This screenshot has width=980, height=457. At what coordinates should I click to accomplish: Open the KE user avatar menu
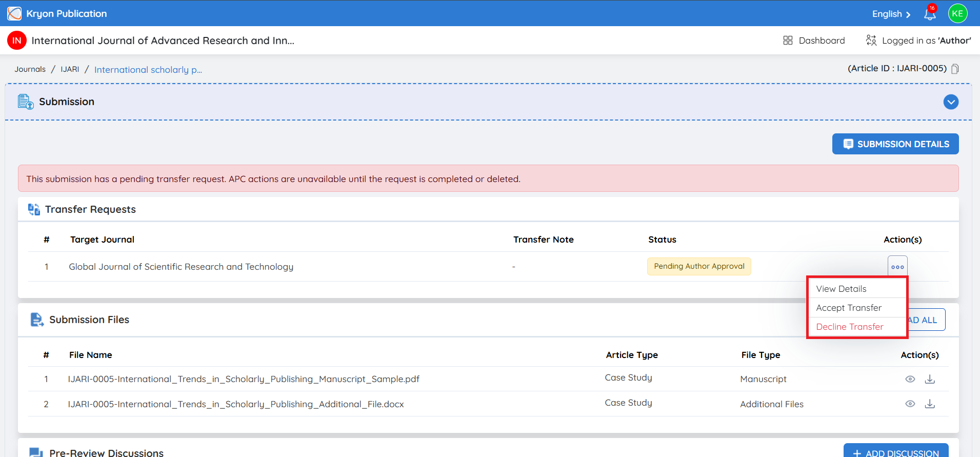click(957, 13)
